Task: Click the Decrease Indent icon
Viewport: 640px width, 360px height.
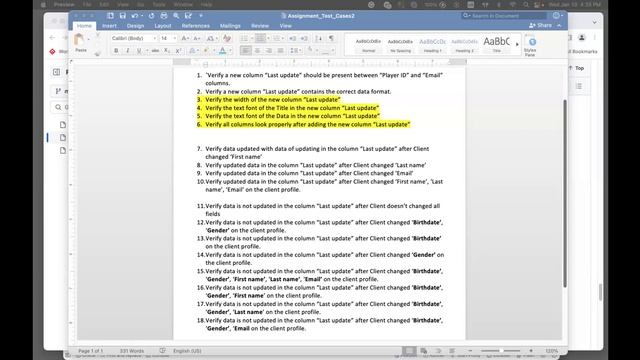Action: coord(293,38)
